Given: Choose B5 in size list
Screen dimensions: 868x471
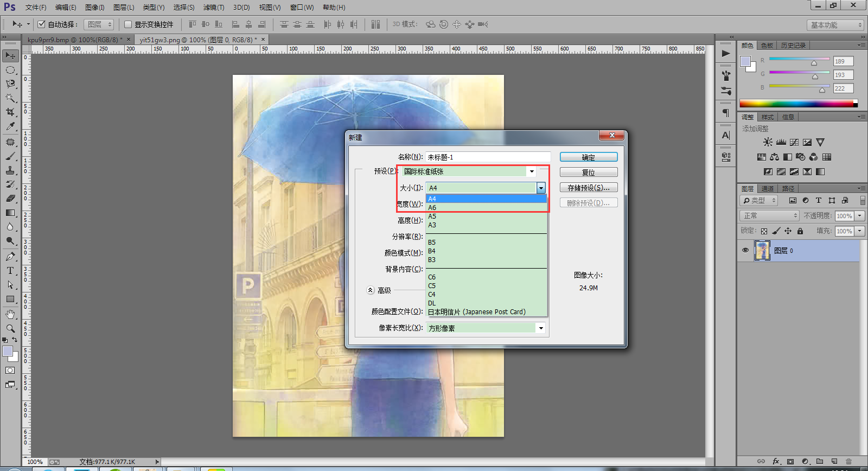Looking at the screenshot, I should tap(487, 243).
